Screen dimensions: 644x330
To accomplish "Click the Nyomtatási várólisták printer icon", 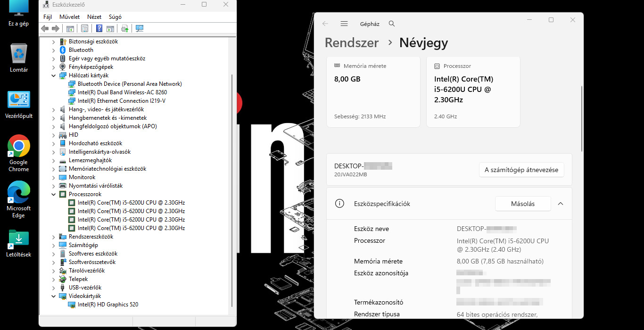I will [63, 186].
